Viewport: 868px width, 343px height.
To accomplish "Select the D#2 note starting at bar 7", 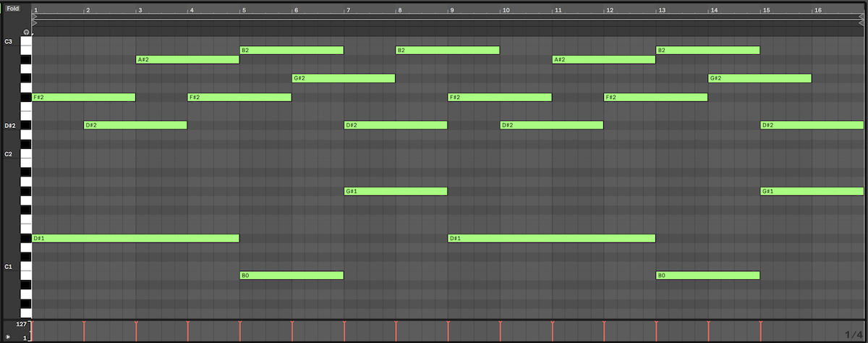I will [396, 125].
